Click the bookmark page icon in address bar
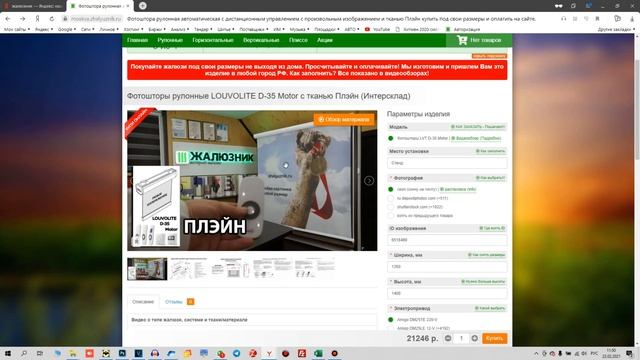The image size is (640, 360). (597, 19)
